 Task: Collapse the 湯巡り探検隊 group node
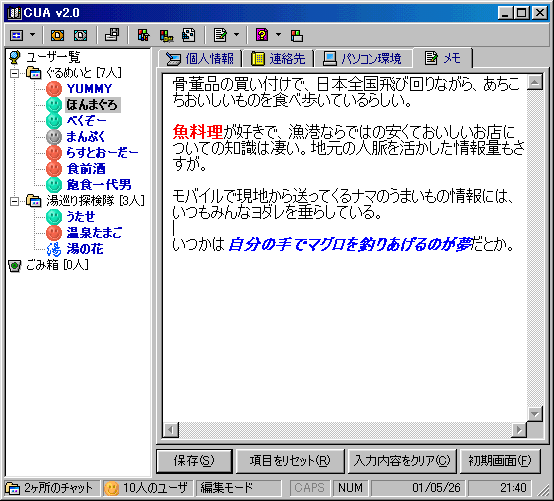14,201
